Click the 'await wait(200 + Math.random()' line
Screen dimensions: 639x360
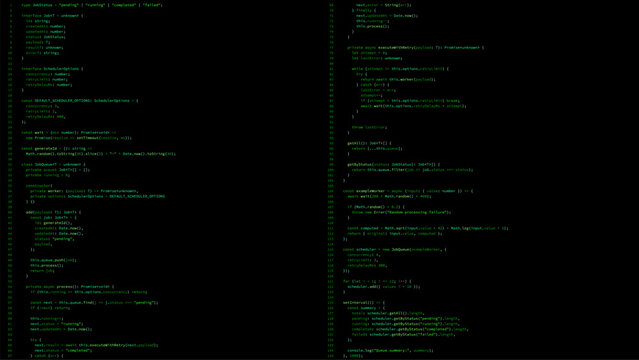[x=389, y=196]
